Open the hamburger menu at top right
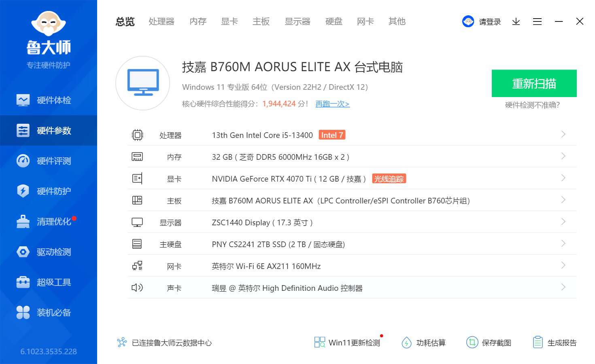595x364 pixels. (x=538, y=21)
